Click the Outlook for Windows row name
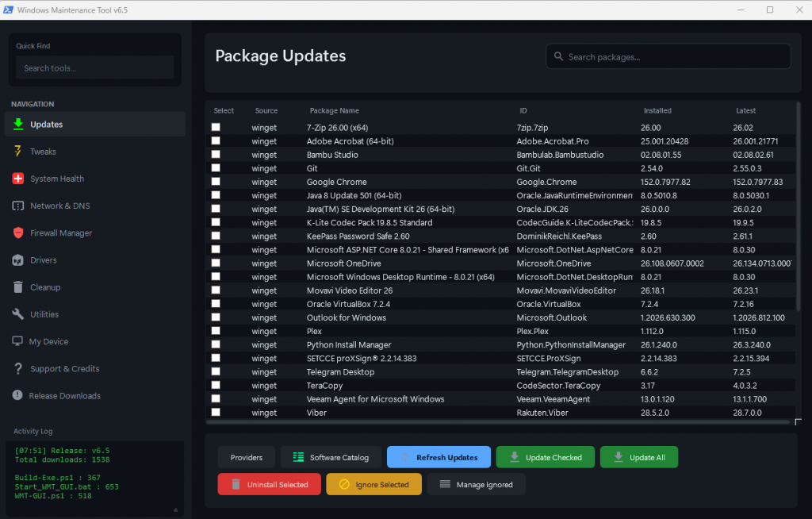 (346, 317)
